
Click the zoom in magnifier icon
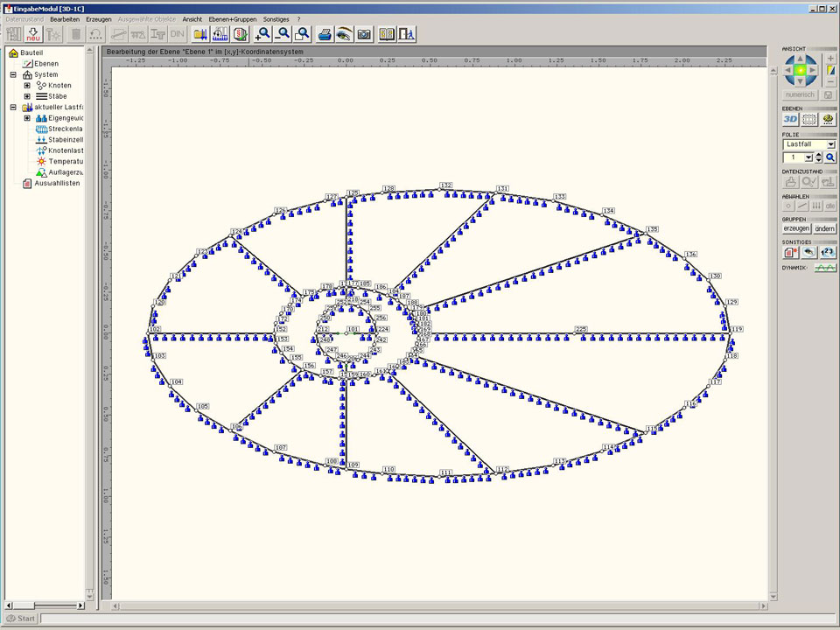coord(262,34)
